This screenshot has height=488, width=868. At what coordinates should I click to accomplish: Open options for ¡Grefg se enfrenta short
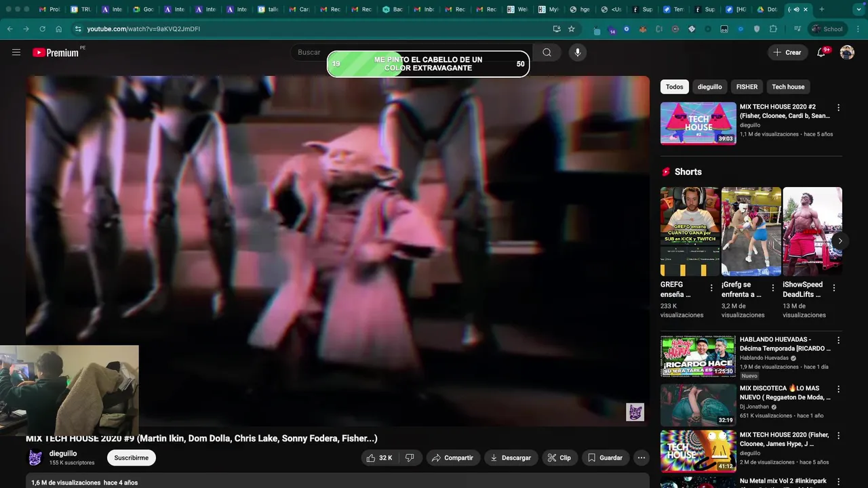772,288
